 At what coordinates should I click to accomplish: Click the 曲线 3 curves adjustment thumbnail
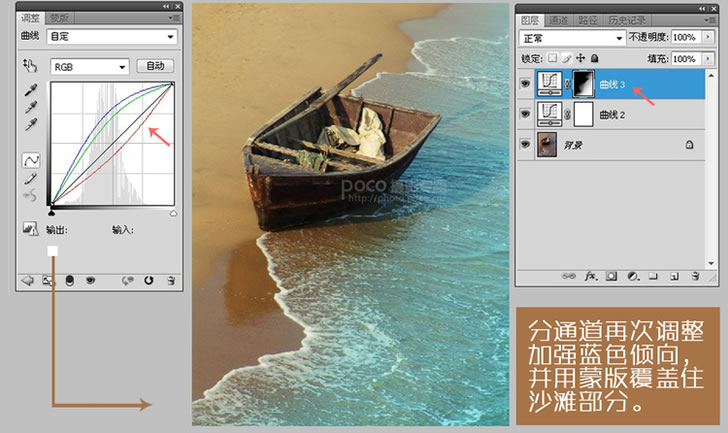coord(549,84)
